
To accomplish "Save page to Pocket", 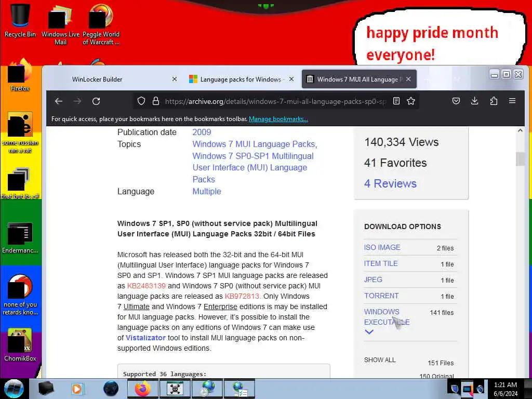I will pos(456,101).
